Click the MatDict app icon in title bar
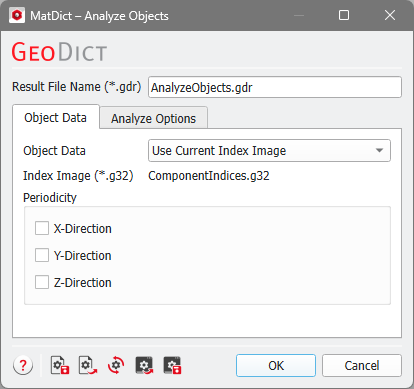The width and height of the screenshot is (414, 389). [17, 15]
